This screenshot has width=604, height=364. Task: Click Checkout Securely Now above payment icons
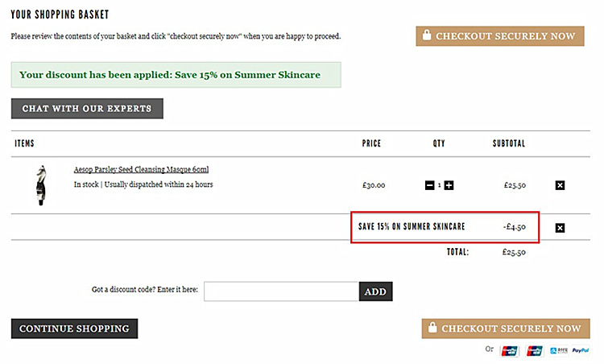506,329
